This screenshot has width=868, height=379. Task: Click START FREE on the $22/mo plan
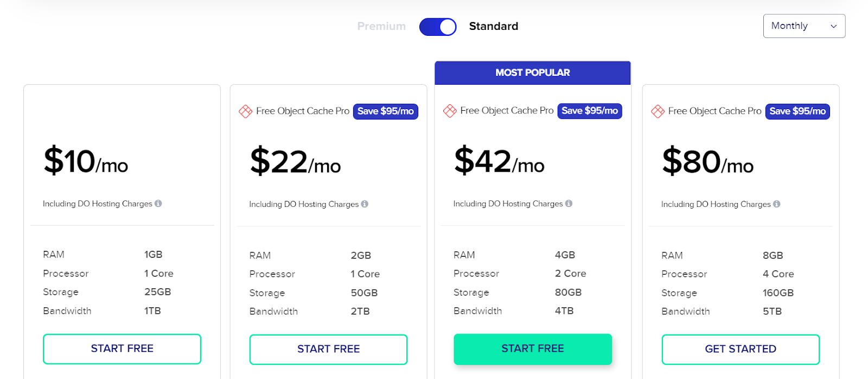coord(328,349)
